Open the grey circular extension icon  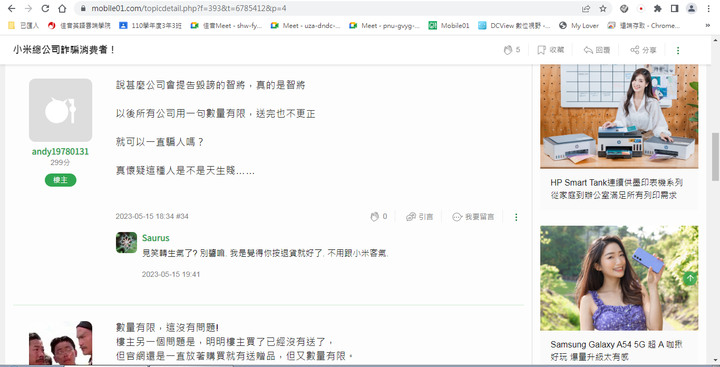[x=624, y=8]
